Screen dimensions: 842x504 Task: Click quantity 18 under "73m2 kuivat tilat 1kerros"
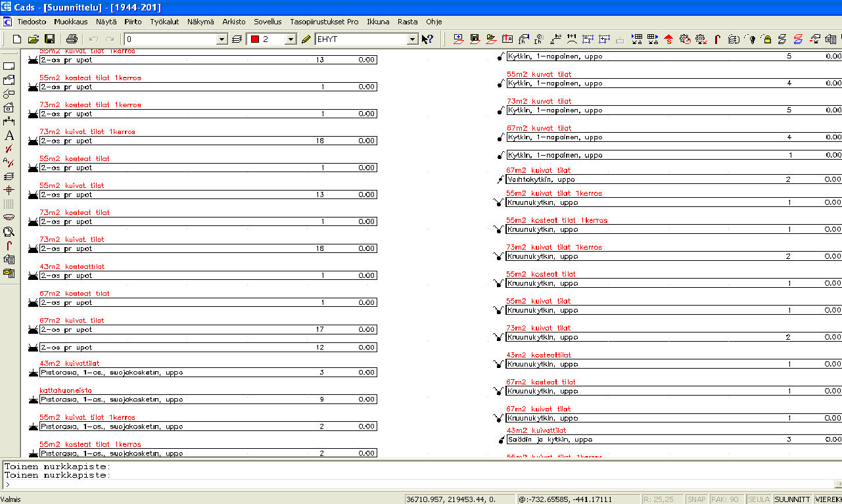tap(320, 141)
